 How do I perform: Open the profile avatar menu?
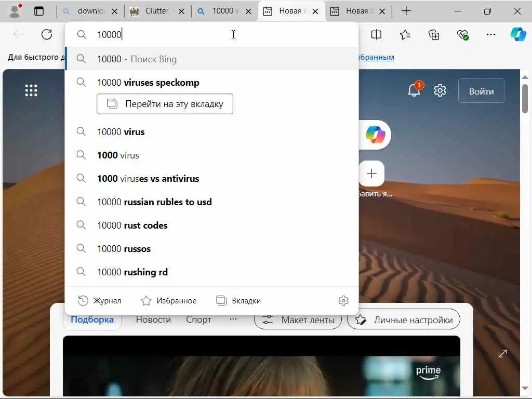click(15, 11)
